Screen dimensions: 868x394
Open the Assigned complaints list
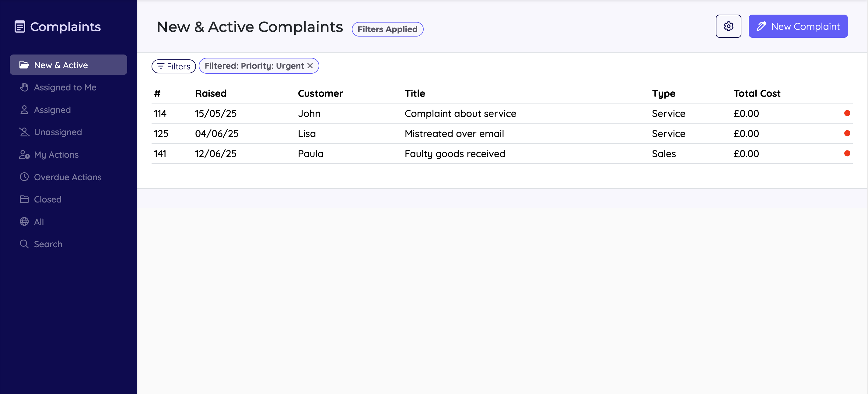coord(68,110)
